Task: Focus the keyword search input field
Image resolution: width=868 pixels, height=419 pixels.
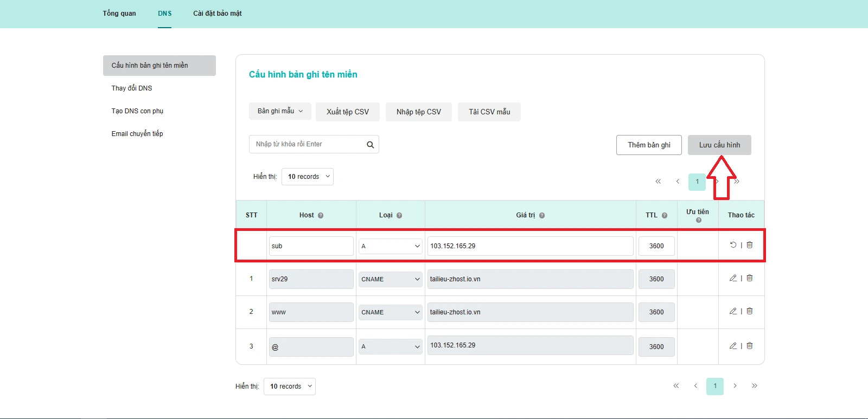Action: (x=307, y=144)
